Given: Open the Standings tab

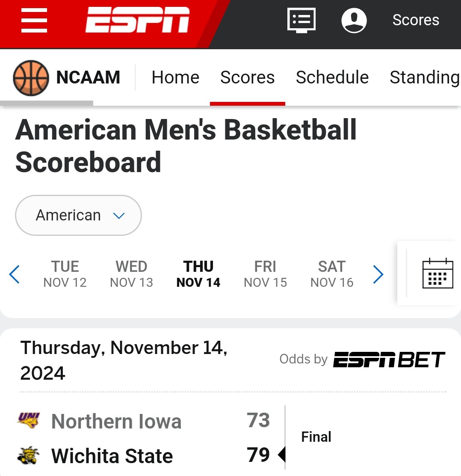Looking at the screenshot, I should 425,77.
